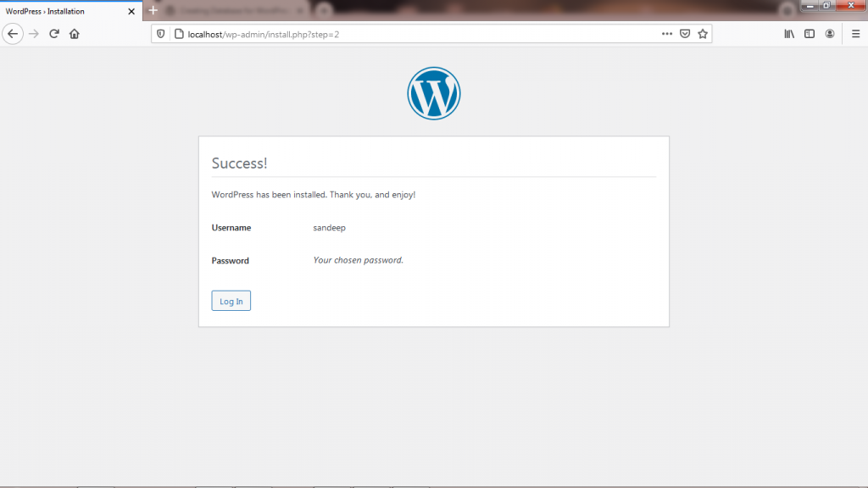Image resolution: width=868 pixels, height=488 pixels.
Task: Click the Forward navigation arrow
Action: pyautogui.click(x=34, y=34)
